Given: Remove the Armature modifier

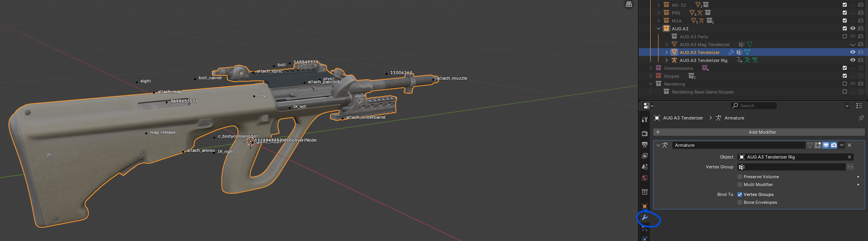Looking at the screenshot, I should tap(849, 145).
